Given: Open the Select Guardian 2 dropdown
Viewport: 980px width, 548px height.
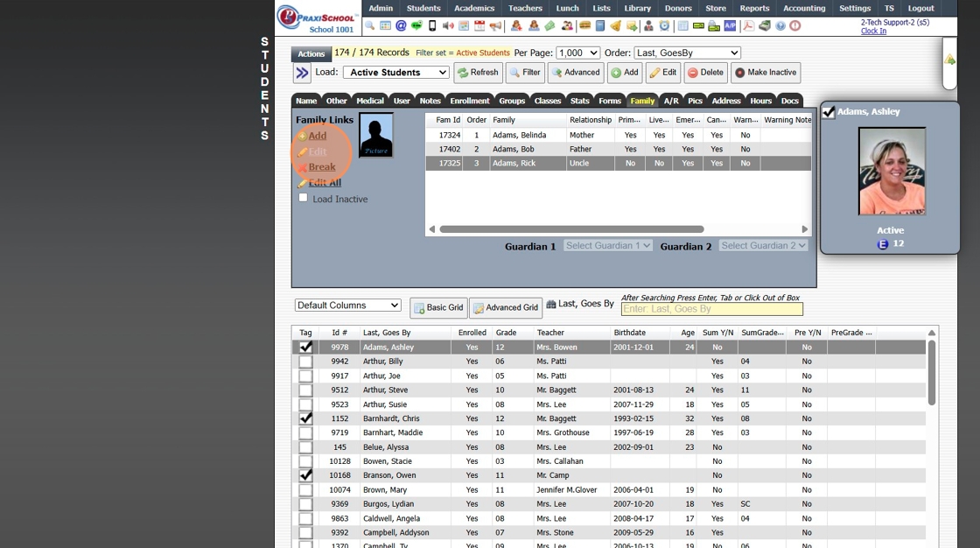Looking at the screenshot, I should 763,246.
